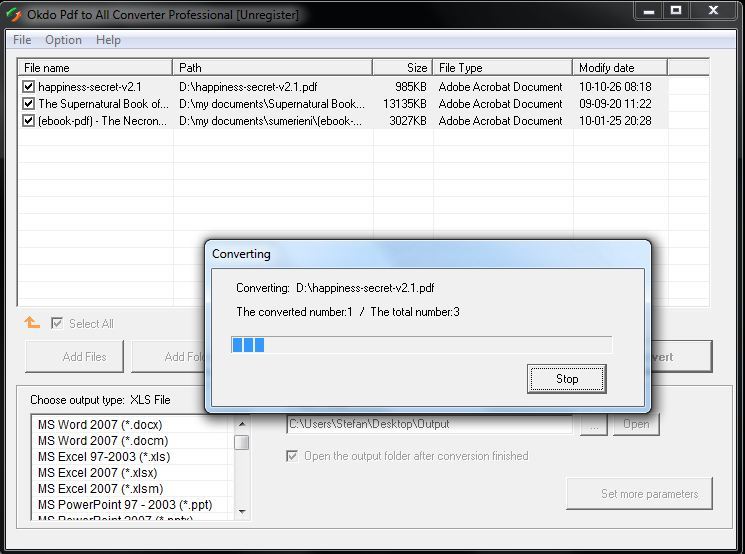Screen dimensions: 745x554
Task: Maximize the Okdo converter window
Action: pyautogui.click(x=676, y=10)
